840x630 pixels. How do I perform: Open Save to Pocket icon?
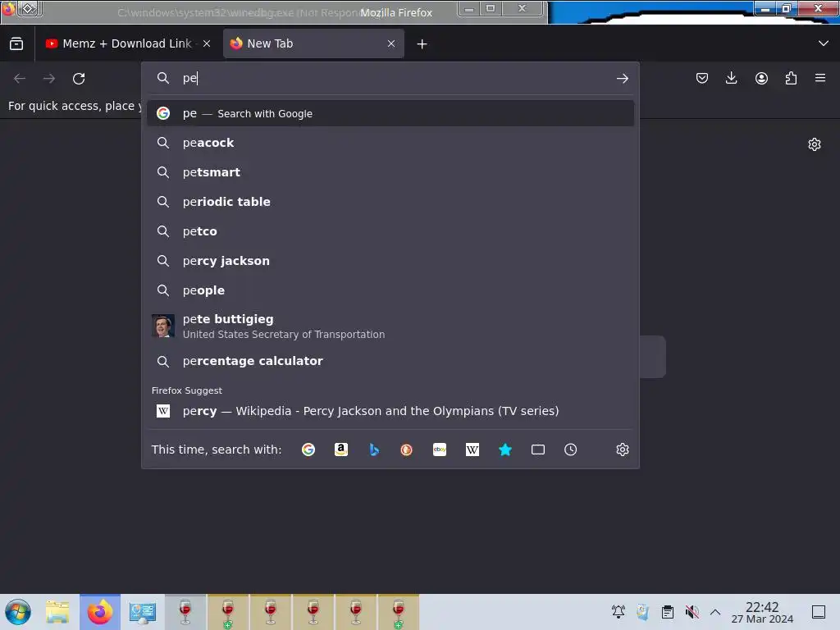(702, 78)
